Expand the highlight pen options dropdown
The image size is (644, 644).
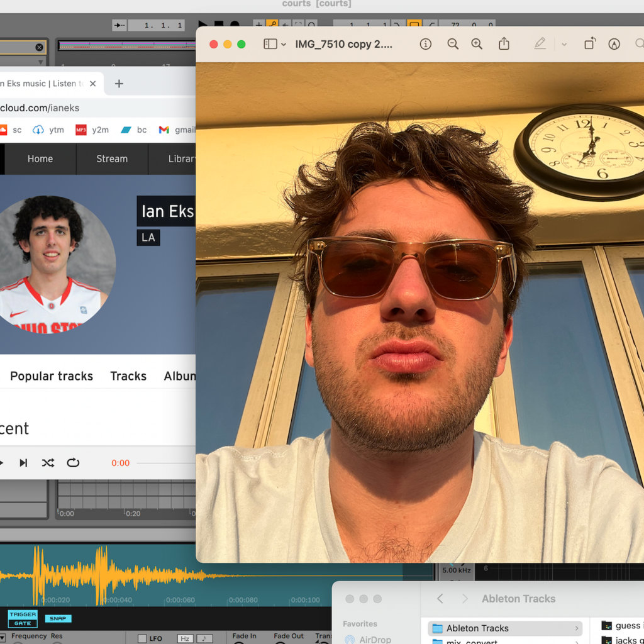(x=563, y=44)
